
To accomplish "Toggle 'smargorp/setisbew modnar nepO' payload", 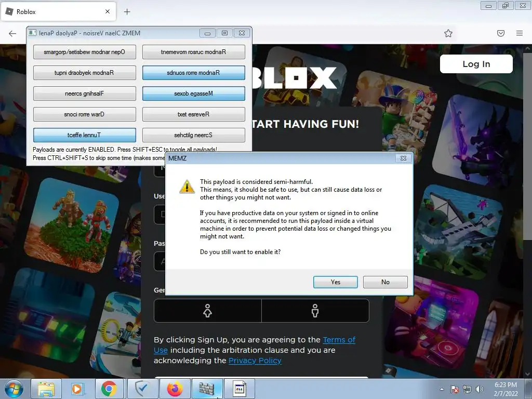I will [85, 52].
